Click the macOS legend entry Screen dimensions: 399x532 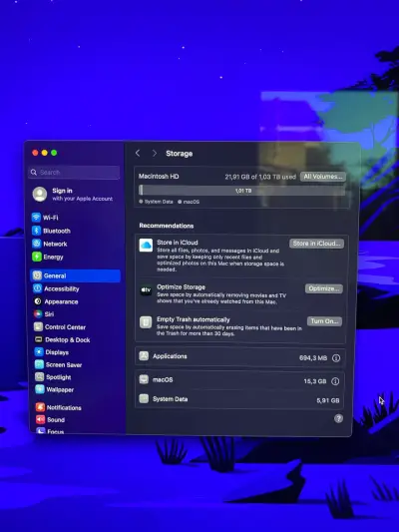point(189,202)
